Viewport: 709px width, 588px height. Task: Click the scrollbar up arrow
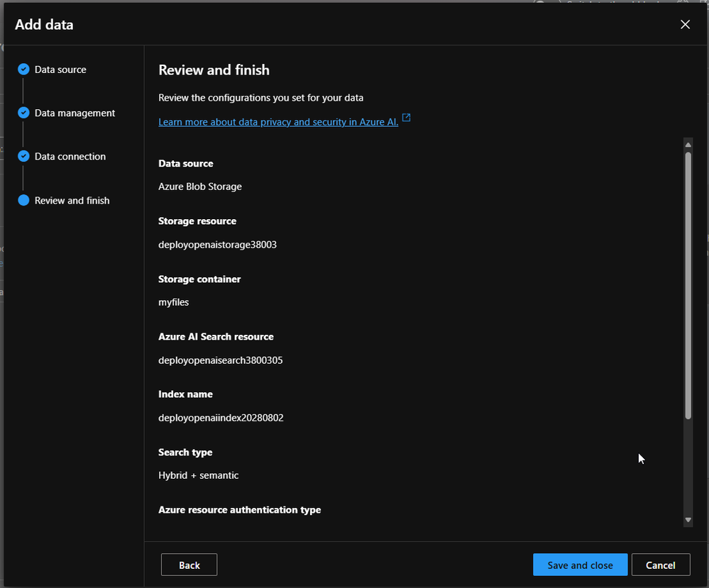click(688, 145)
